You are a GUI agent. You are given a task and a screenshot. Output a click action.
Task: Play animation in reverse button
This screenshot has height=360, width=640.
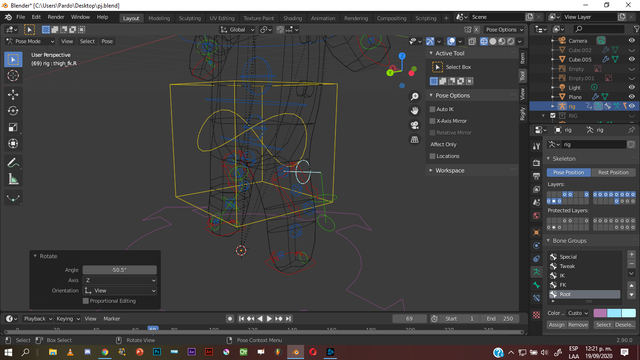(x=260, y=319)
